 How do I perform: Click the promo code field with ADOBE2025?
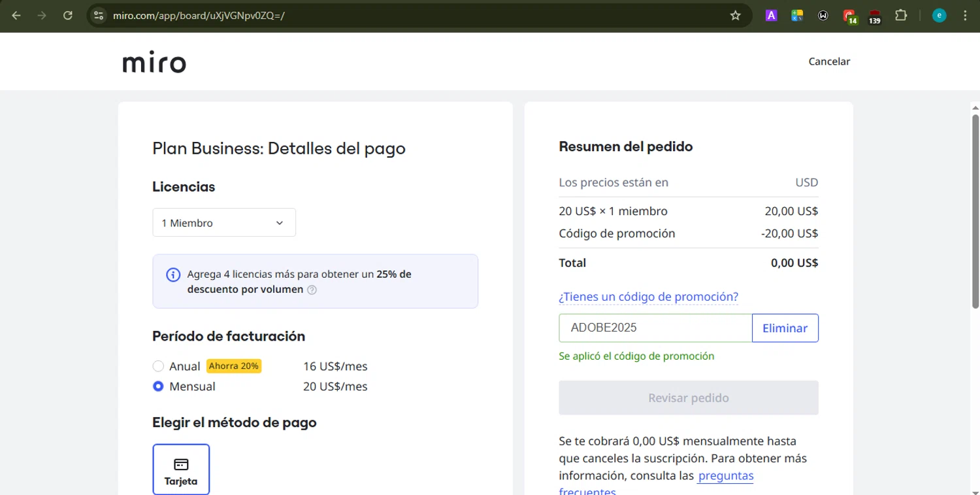655,328
